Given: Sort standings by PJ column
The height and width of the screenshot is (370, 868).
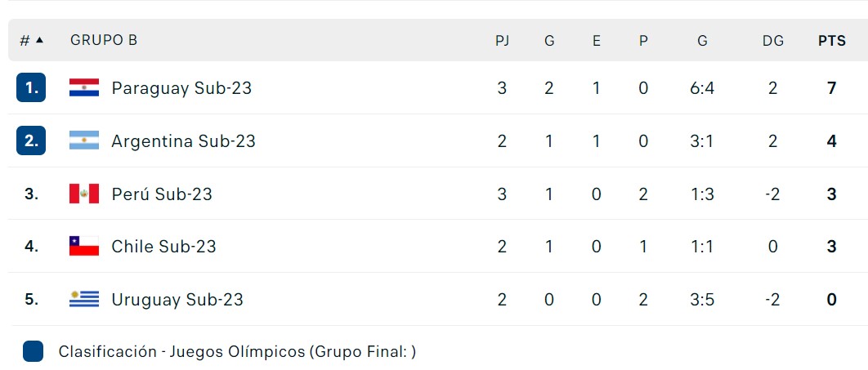Looking at the screenshot, I should click(502, 40).
